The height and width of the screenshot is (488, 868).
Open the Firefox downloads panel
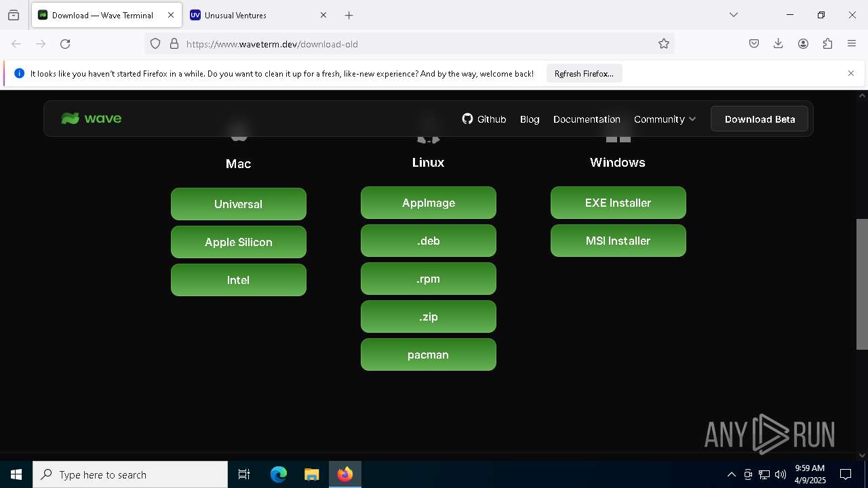tap(778, 44)
